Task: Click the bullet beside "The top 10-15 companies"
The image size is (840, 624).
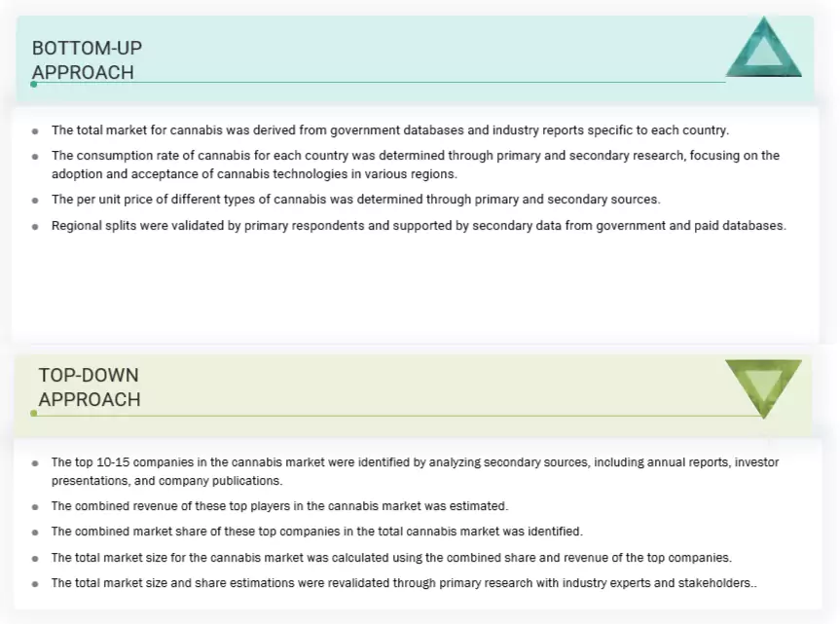Action: pos(36,463)
